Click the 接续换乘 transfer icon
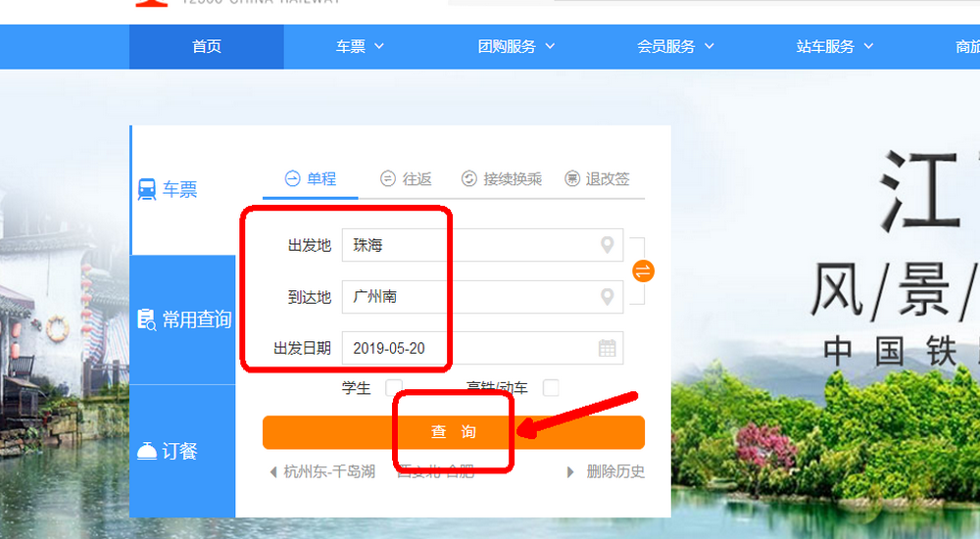980x539 pixels. click(x=469, y=178)
